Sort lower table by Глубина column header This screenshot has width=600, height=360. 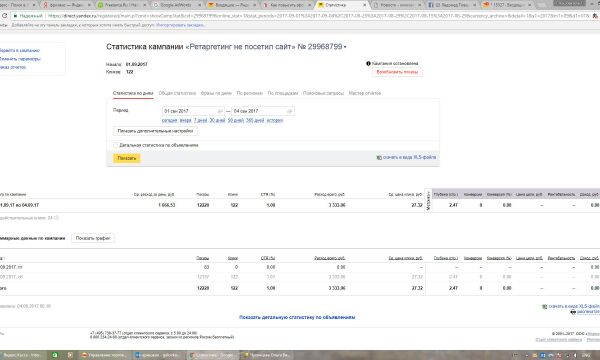446,258
